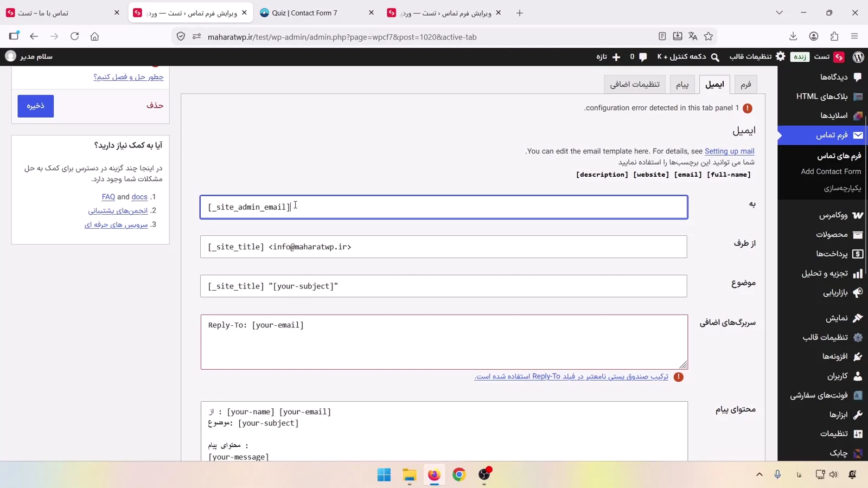The height and width of the screenshot is (488, 868).
Task: Click the invalid Reply-To mailbox error link
Action: click(x=571, y=376)
